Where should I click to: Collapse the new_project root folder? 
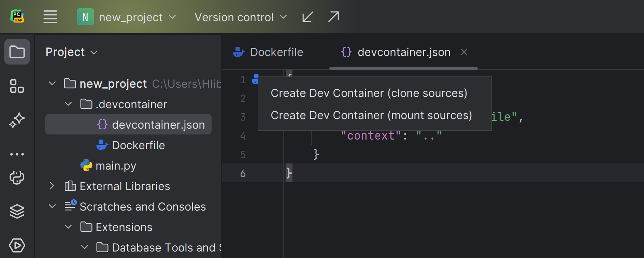click(x=52, y=83)
